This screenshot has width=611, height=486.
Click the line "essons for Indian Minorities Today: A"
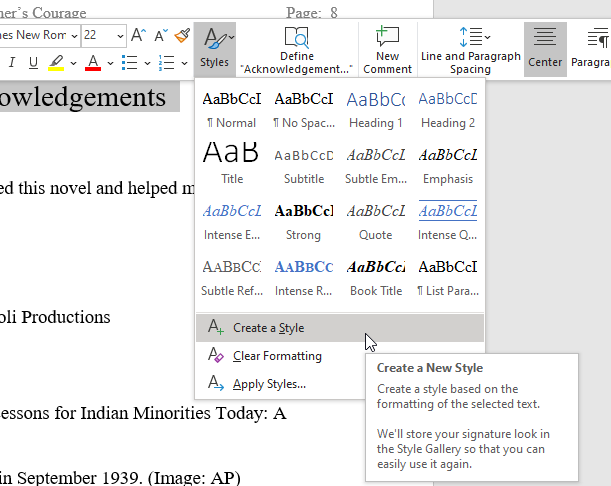(143, 413)
